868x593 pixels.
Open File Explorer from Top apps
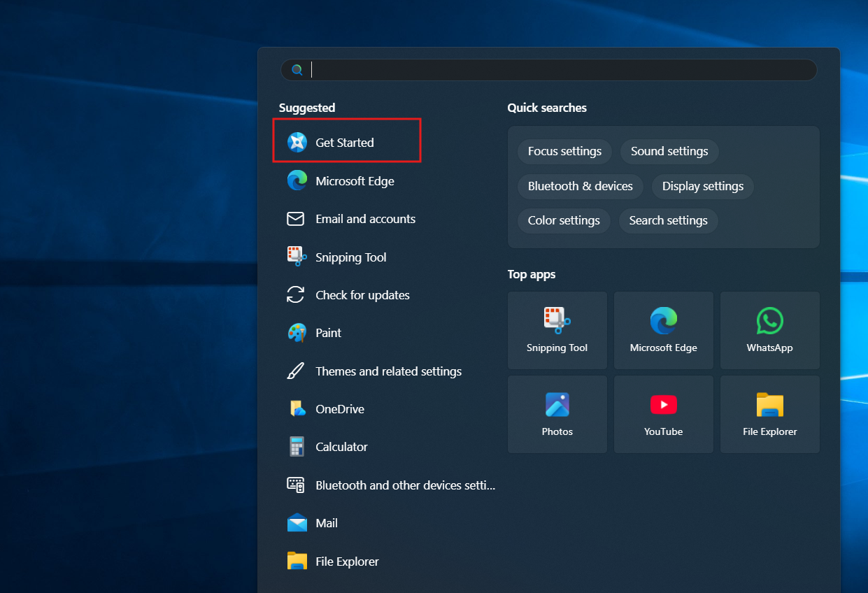pyautogui.click(x=769, y=413)
